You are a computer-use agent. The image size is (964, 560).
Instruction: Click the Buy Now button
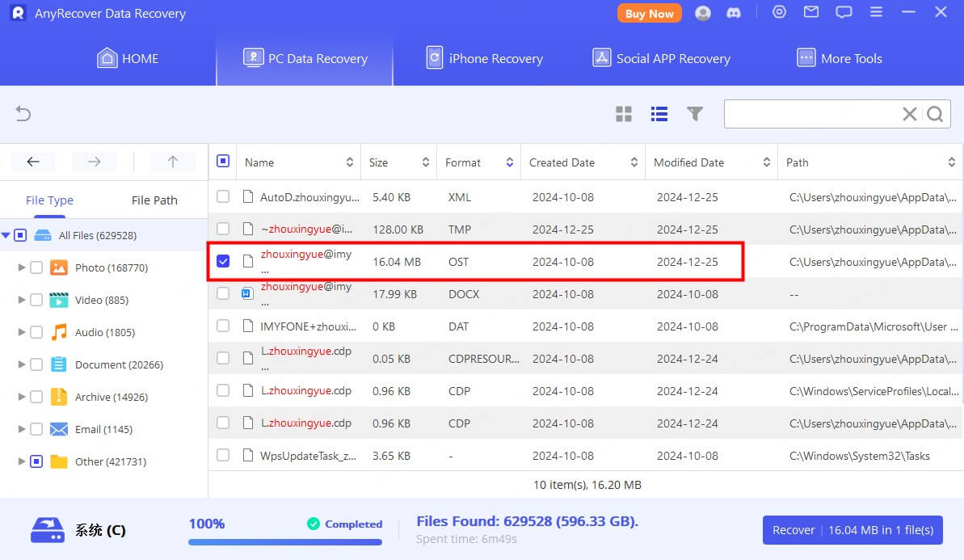tap(649, 13)
